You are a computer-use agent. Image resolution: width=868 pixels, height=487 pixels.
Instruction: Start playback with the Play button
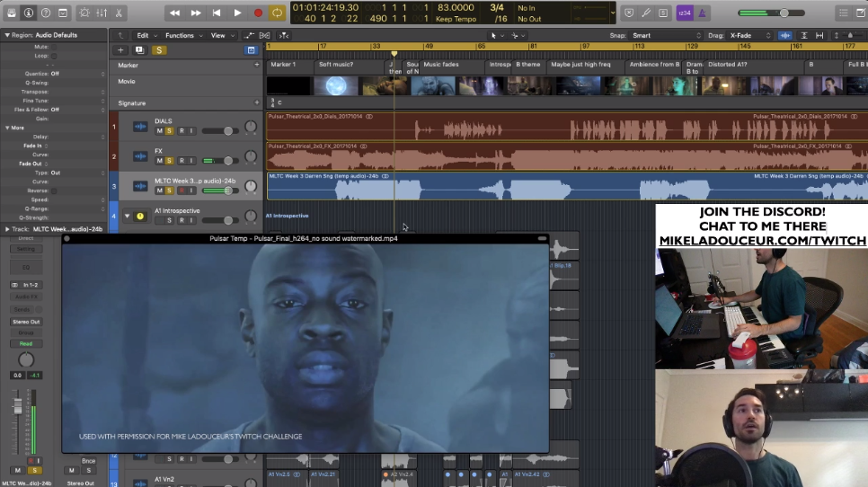coord(237,13)
